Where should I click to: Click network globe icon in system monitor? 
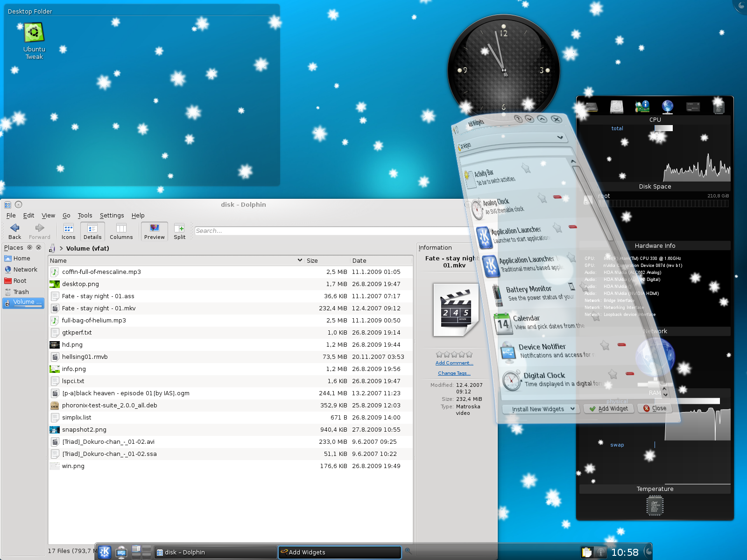668,107
